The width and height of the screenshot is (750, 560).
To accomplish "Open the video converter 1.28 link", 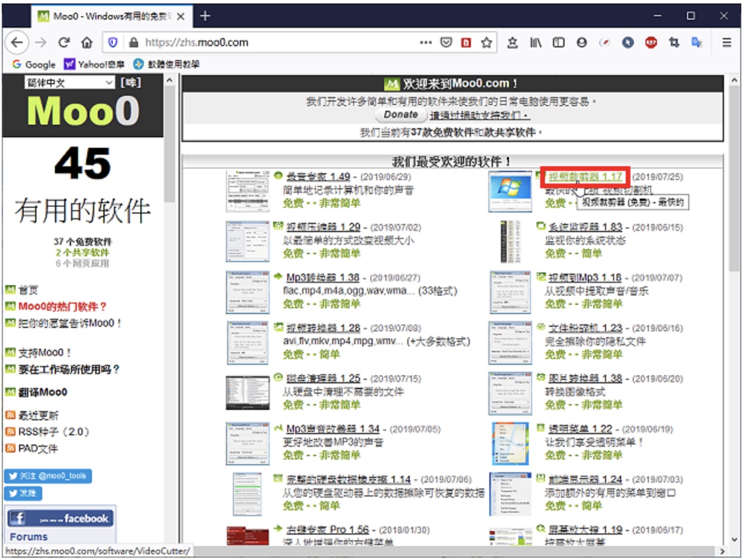I will click(x=323, y=328).
